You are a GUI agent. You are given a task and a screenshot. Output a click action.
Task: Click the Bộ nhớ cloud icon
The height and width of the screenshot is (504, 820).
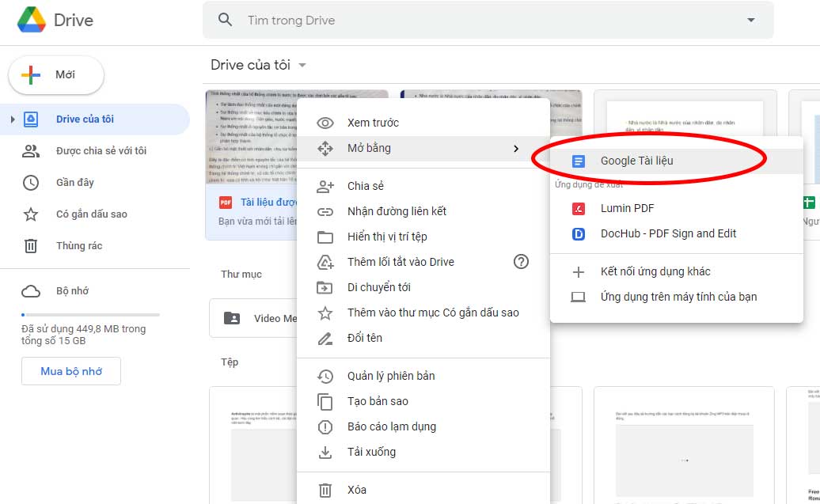coord(31,291)
